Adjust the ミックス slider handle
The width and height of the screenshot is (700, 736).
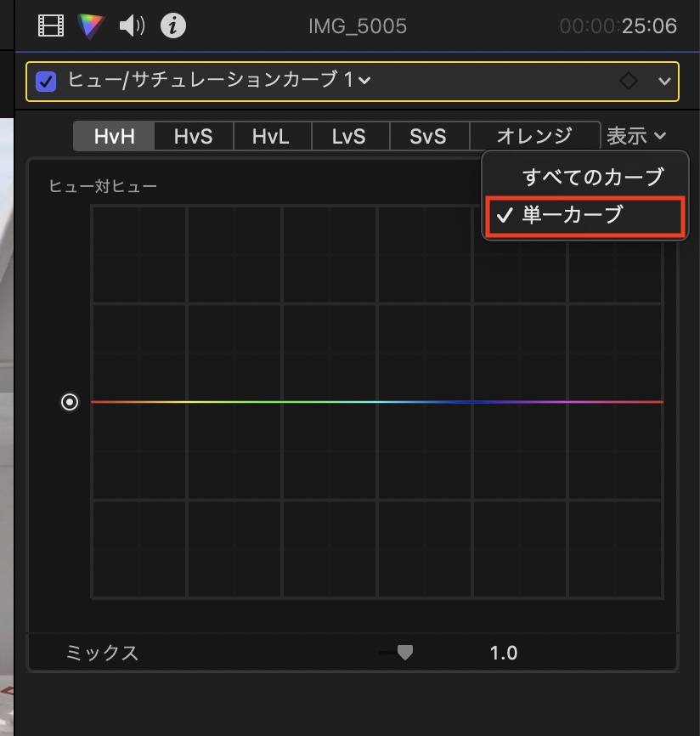point(405,652)
